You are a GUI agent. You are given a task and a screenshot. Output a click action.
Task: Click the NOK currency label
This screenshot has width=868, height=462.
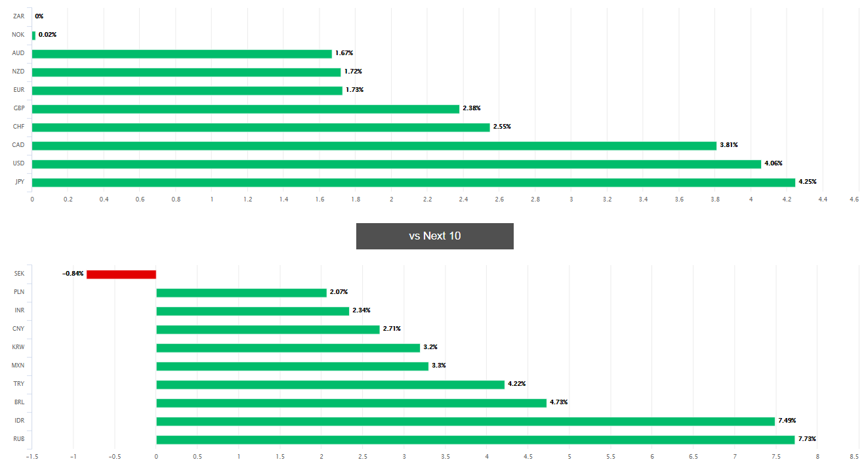coord(18,35)
